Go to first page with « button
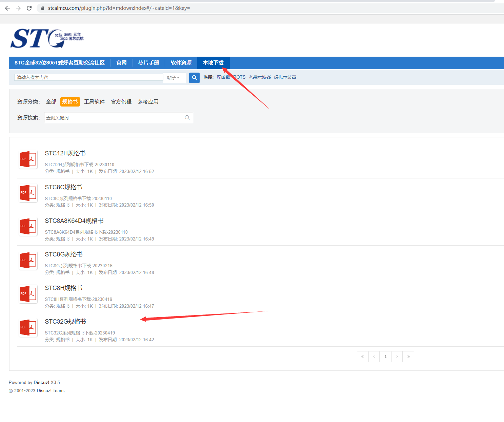 pyautogui.click(x=362, y=357)
